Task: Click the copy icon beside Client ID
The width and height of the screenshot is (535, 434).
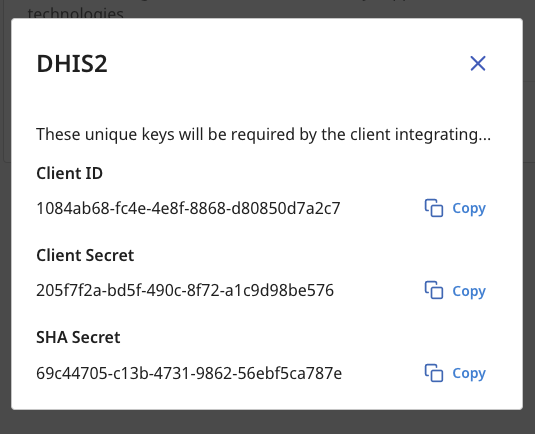Action: coord(434,208)
